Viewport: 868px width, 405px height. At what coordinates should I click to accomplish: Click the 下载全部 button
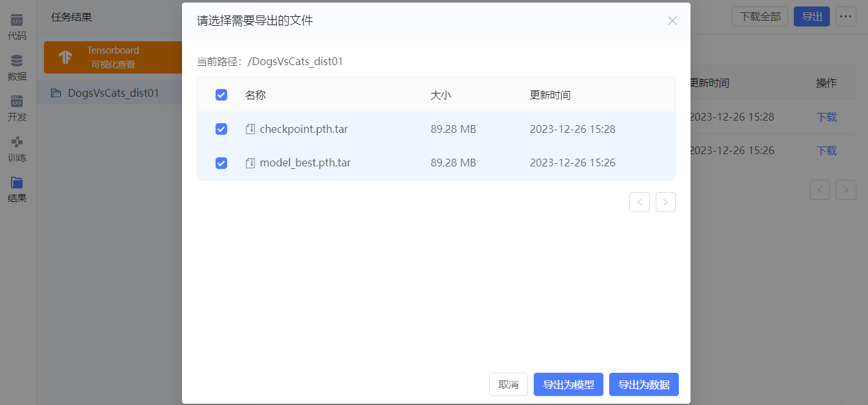(x=760, y=17)
